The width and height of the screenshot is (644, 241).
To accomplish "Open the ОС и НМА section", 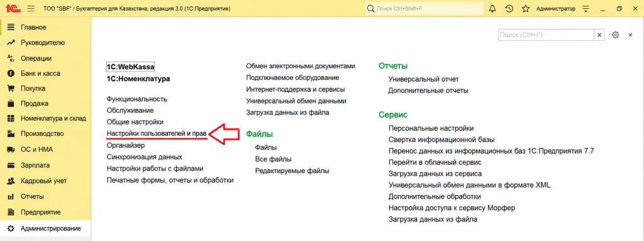I will 36,149.
